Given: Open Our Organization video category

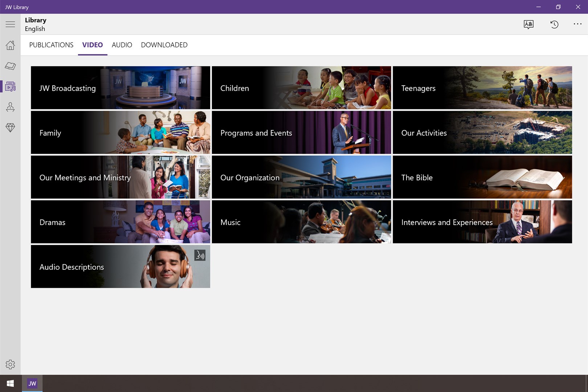Looking at the screenshot, I should [x=301, y=177].
